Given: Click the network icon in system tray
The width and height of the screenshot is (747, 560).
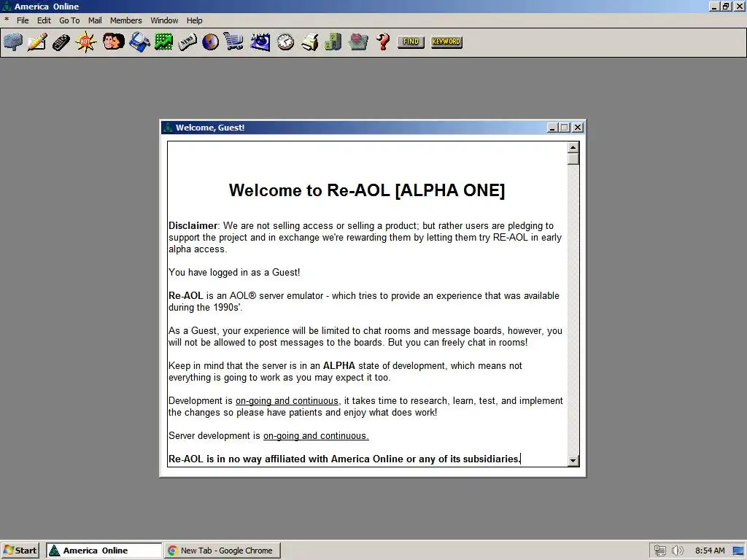Looking at the screenshot, I should [x=659, y=551].
